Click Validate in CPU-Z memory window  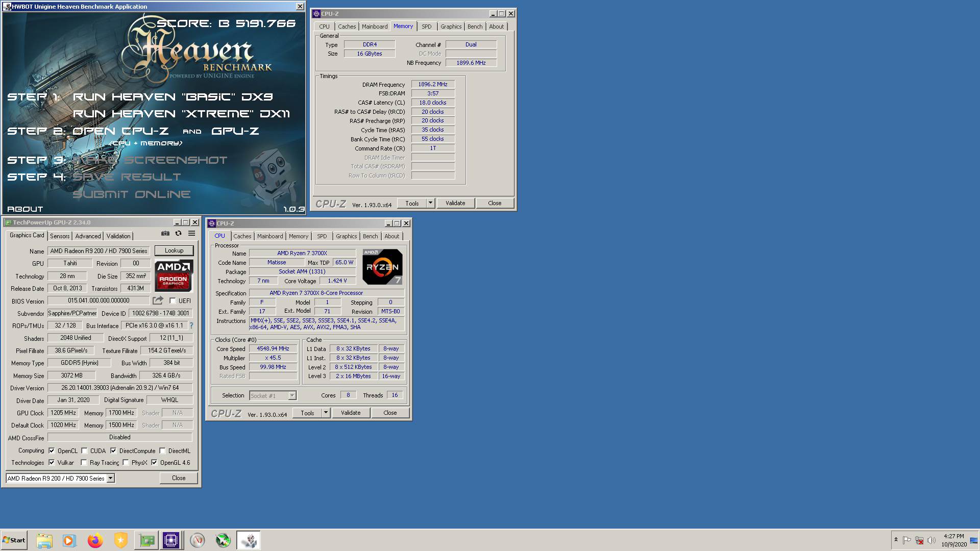(455, 203)
